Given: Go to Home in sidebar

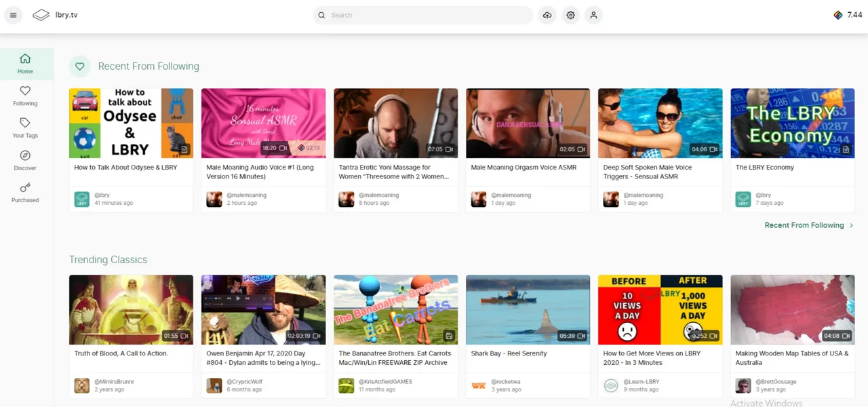Looking at the screenshot, I should [x=25, y=64].
